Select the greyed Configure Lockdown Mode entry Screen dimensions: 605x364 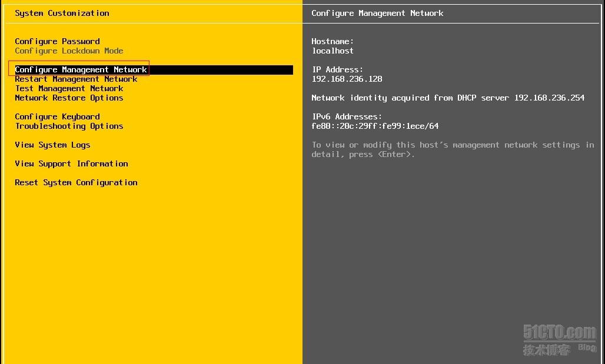coord(69,51)
